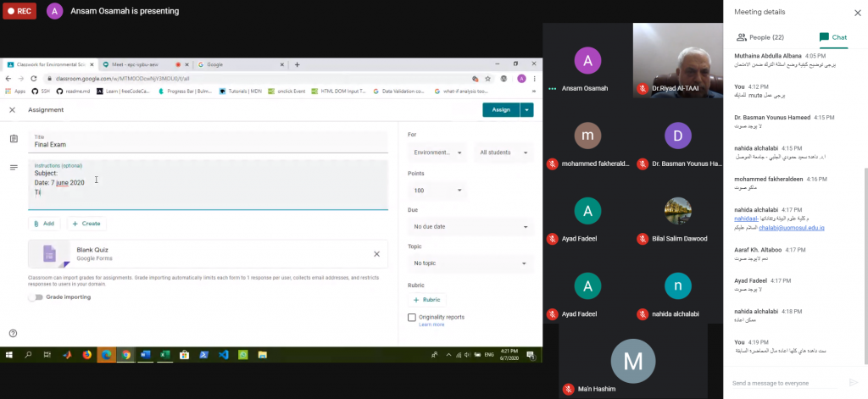Switch to the People (22) tab
Image resolution: width=868 pixels, height=399 pixels.
tap(760, 37)
